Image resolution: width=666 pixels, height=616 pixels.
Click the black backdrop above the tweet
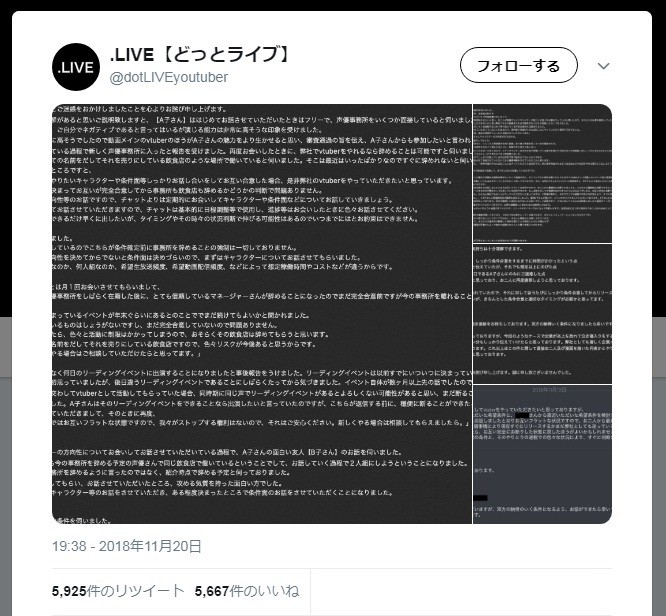[333, 5]
